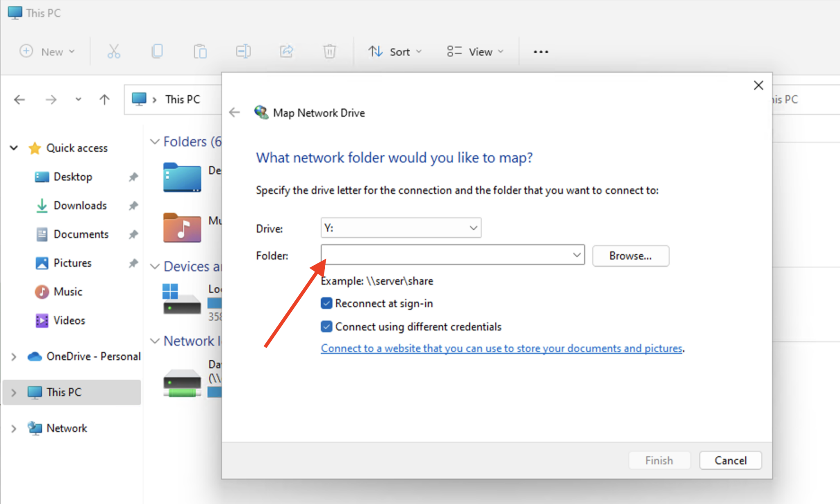840x504 pixels.
Task: Click the Cut scissors icon in toolbar
Action: (x=114, y=52)
